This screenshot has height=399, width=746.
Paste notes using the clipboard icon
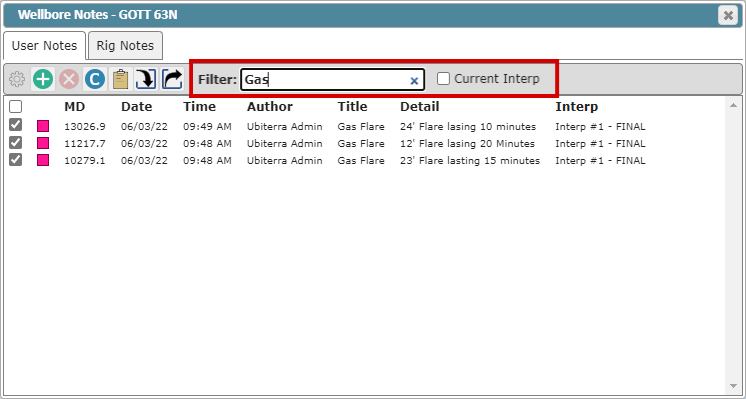pos(121,79)
